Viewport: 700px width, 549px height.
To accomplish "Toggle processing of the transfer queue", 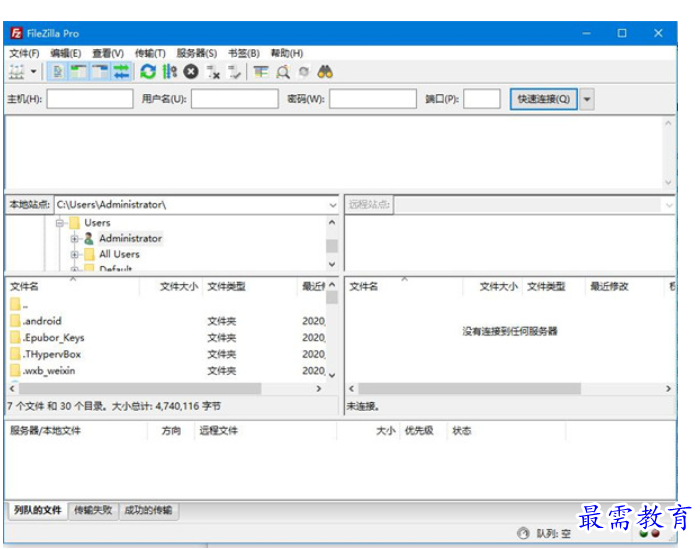I will (x=170, y=72).
